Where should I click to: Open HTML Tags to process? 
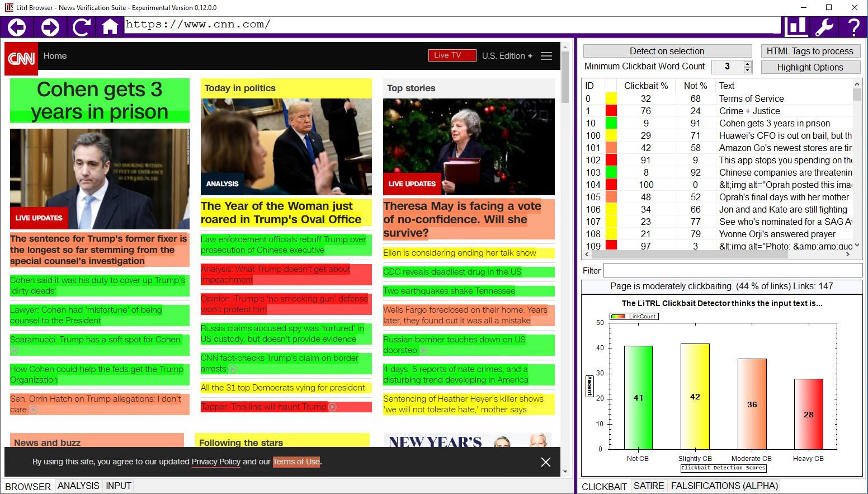[810, 51]
